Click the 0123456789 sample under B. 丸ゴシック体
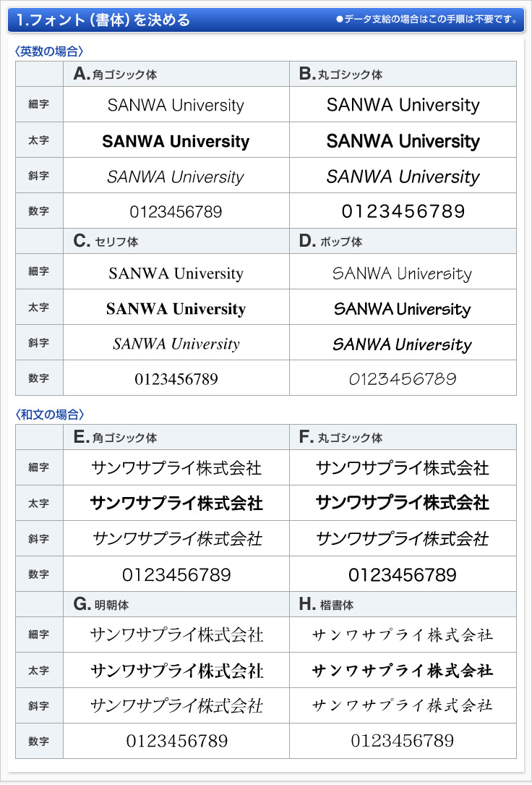Viewport: 532px width, 785px height. (403, 211)
